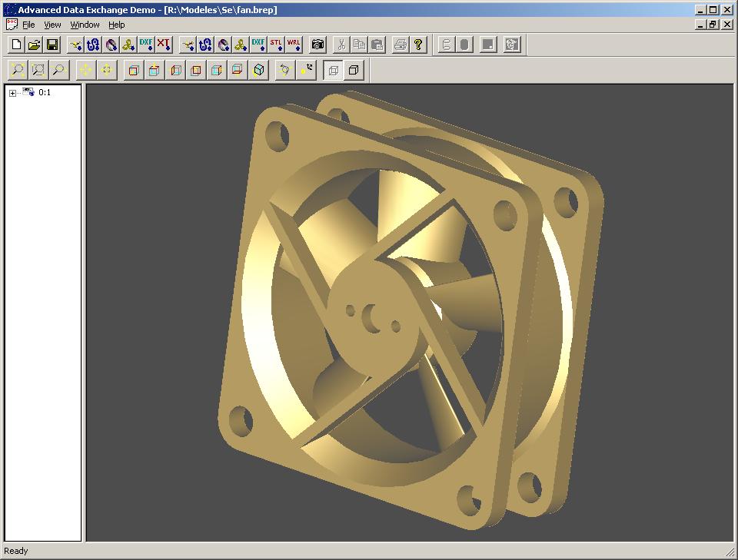Image resolution: width=738 pixels, height=560 pixels.
Task: Select the axonometric view cube icon
Action: 260,71
